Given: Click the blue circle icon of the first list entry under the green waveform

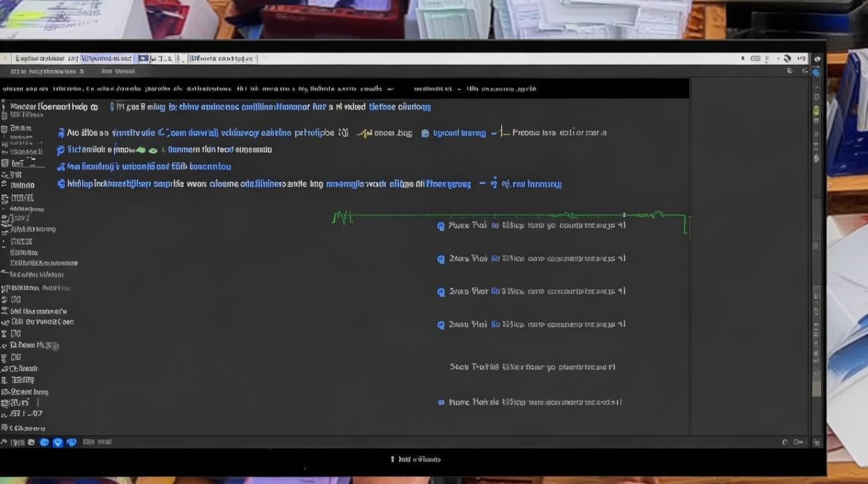Looking at the screenshot, I should 441,226.
